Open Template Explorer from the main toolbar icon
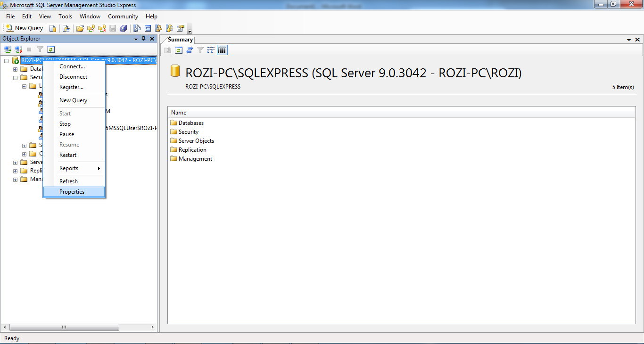The width and height of the screenshot is (644, 344). [169, 28]
